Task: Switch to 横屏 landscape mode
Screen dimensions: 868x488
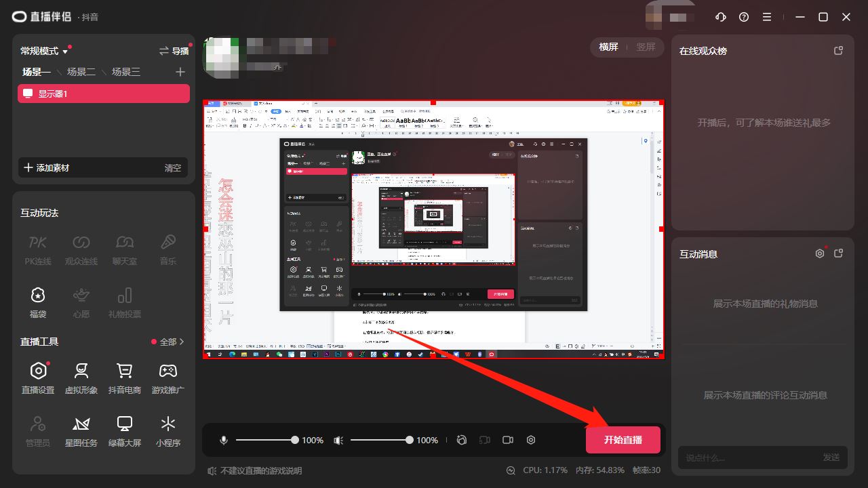Action: point(609,47)
